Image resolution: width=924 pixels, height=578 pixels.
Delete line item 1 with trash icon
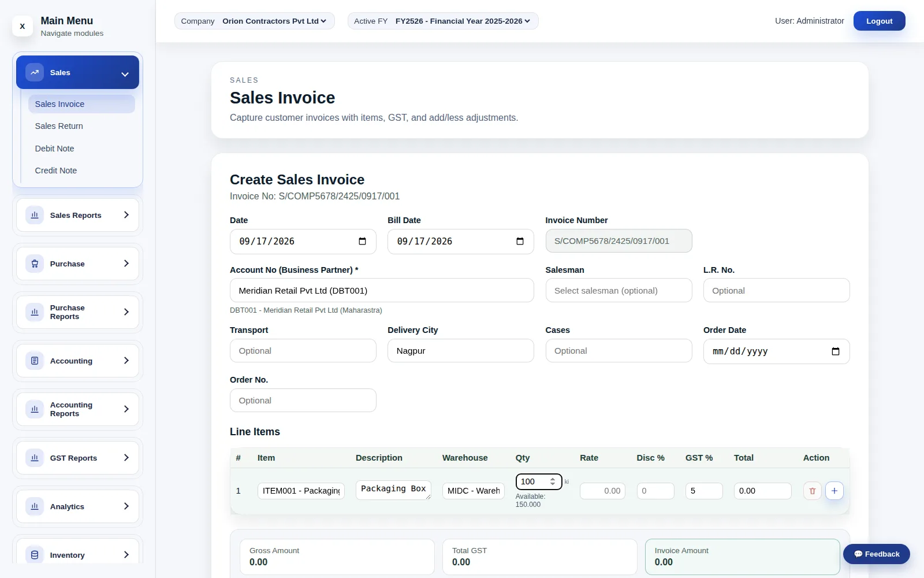point(812,491)
